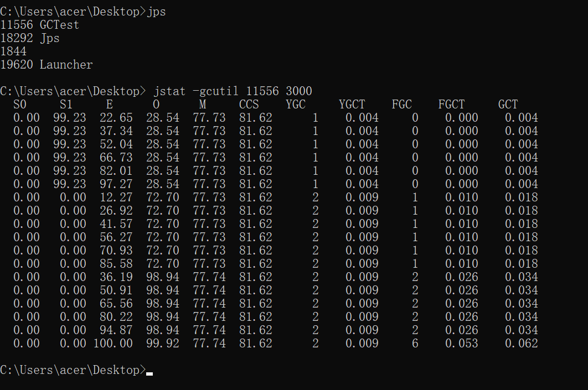Click the S1 column header
This screenshot has height=390, width=588.
point(66,105)
